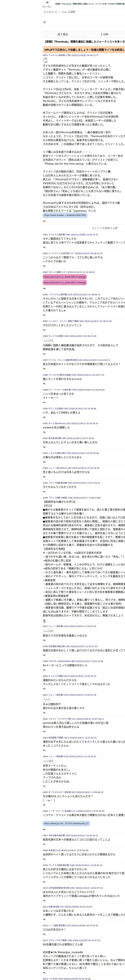This screenshot has height=980, width=125.
Task: Reply to post 0397 via arrow icon
Action: coord(44,641)
